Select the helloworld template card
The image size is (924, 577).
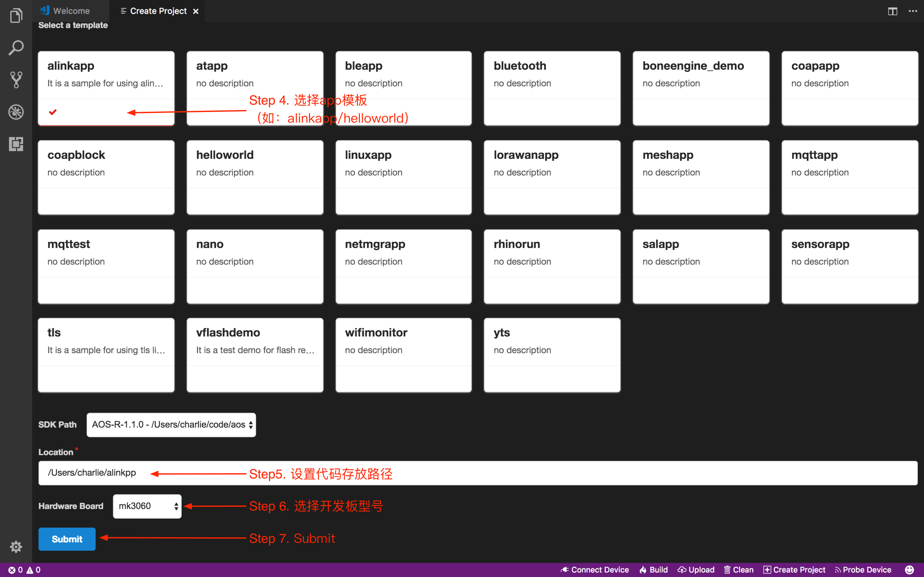click(255, 177)
